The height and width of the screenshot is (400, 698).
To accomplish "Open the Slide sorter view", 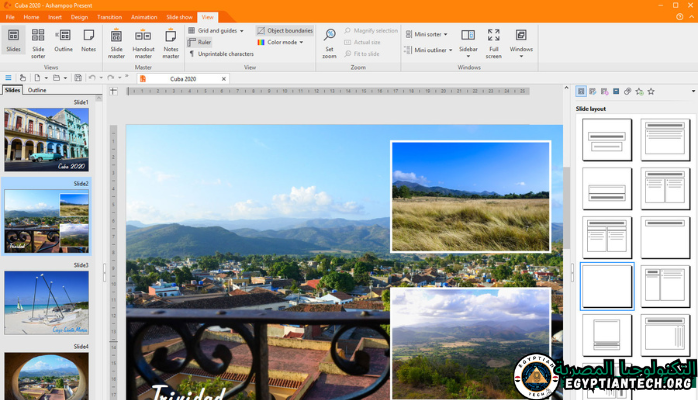I will (x=38, y=40).
